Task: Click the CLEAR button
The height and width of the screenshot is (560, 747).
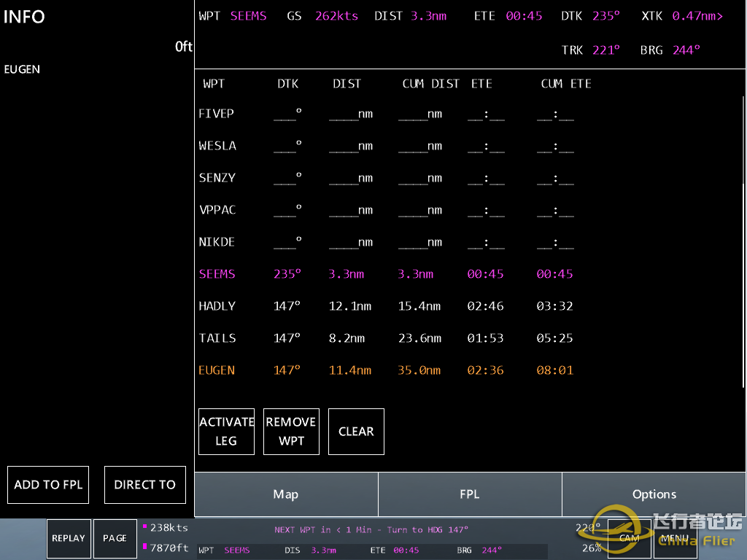Action: (x=356, y=432)
